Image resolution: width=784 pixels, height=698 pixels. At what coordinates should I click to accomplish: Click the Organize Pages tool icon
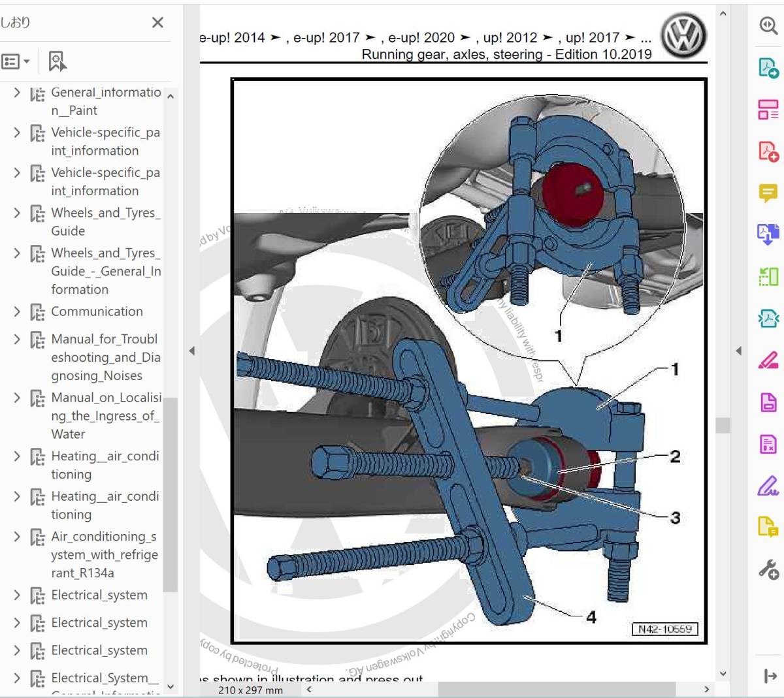click(768, 109)
